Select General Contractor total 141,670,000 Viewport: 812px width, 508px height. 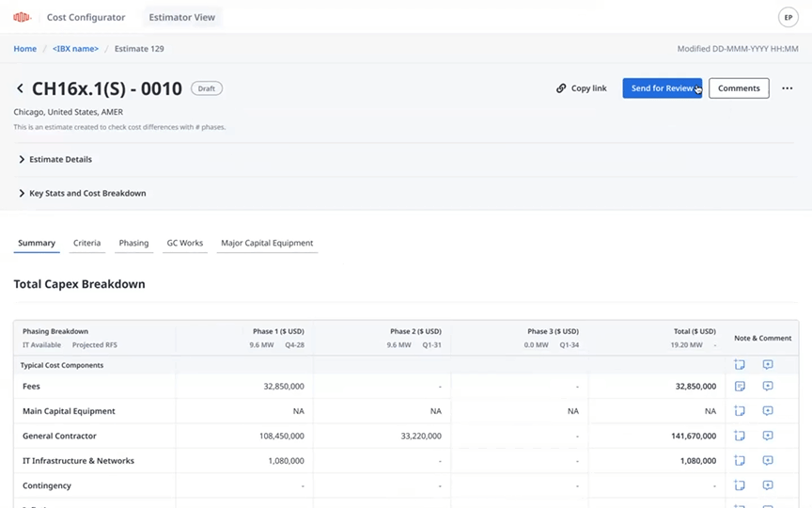pos(694,436)
